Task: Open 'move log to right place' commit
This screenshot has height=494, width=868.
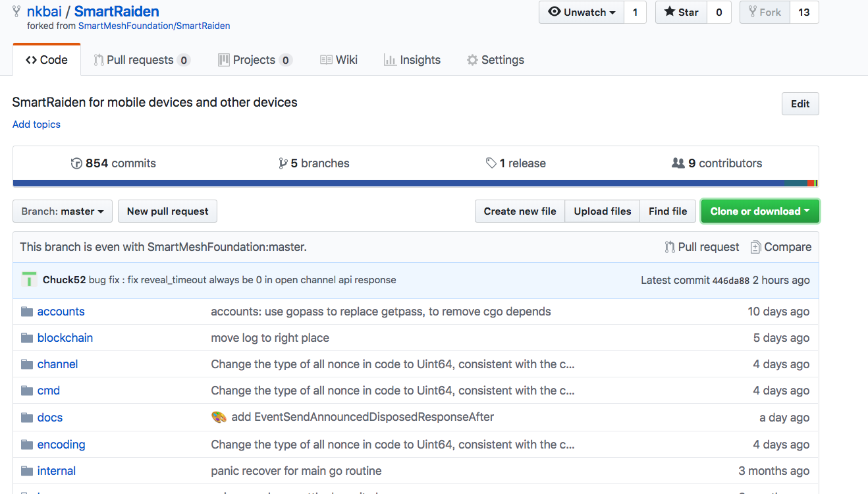Action: tap(270, 338)
